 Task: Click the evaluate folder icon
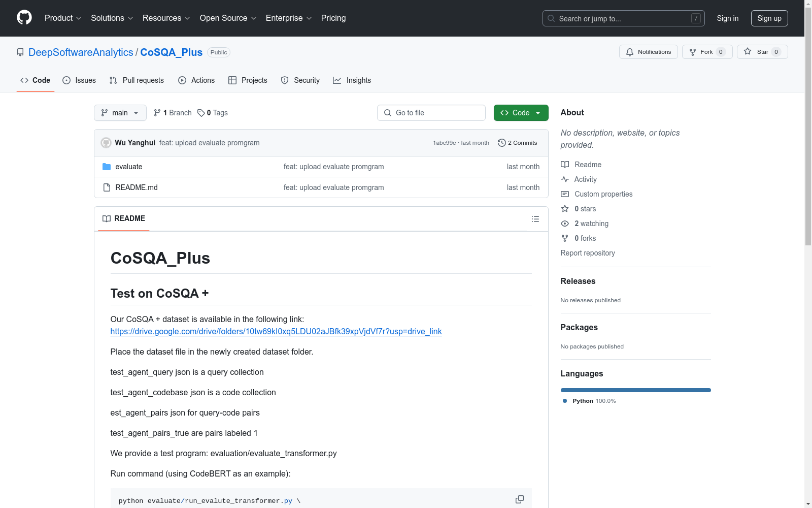coord(107,167)
